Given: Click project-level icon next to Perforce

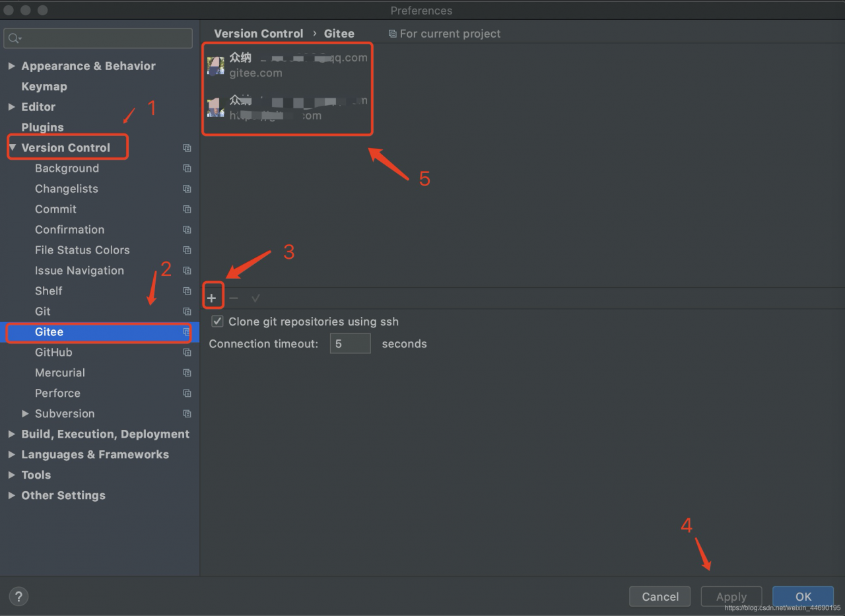Looking at the screenshot, I should (187, 394).
